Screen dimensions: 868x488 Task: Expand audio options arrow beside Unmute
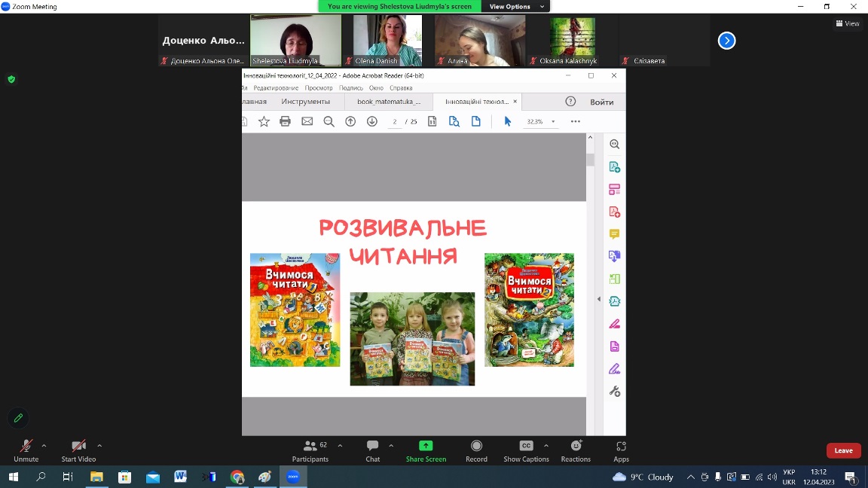tap(44, 445)
